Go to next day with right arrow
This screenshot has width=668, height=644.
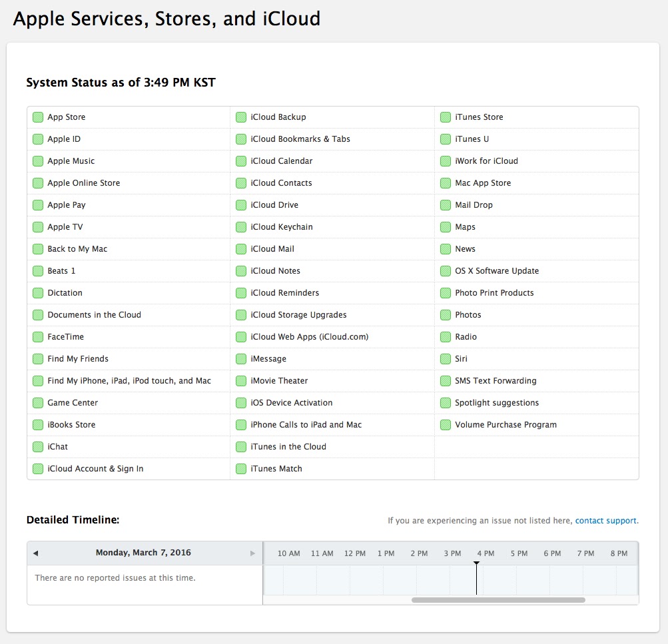click(x=252, y=553)
